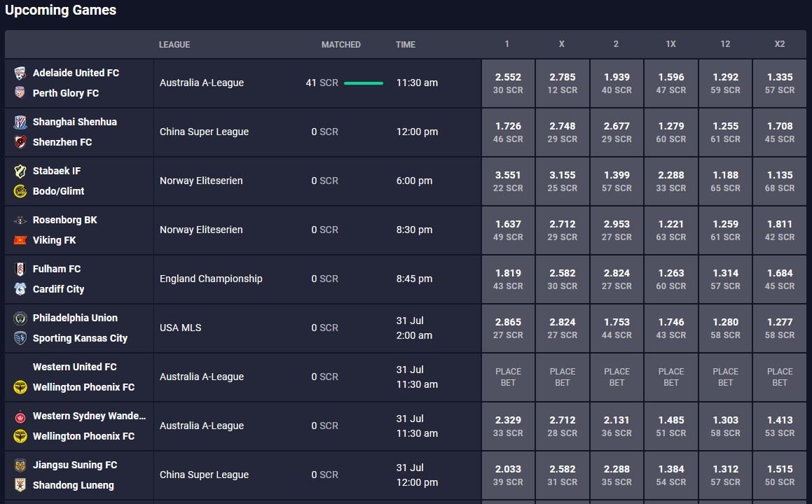Pick Sporting Kansas City away win 1.753

(x=617, y=328)
